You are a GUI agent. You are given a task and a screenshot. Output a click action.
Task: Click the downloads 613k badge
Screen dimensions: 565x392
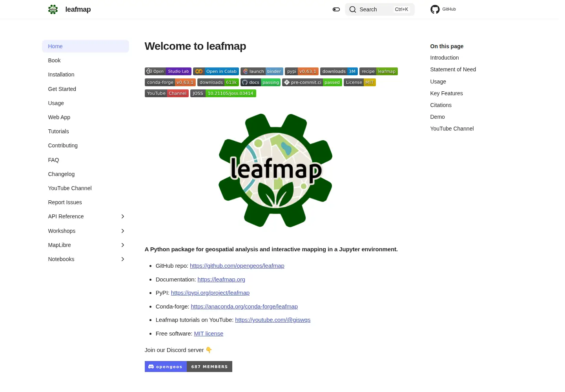click(x=218, y=82)
